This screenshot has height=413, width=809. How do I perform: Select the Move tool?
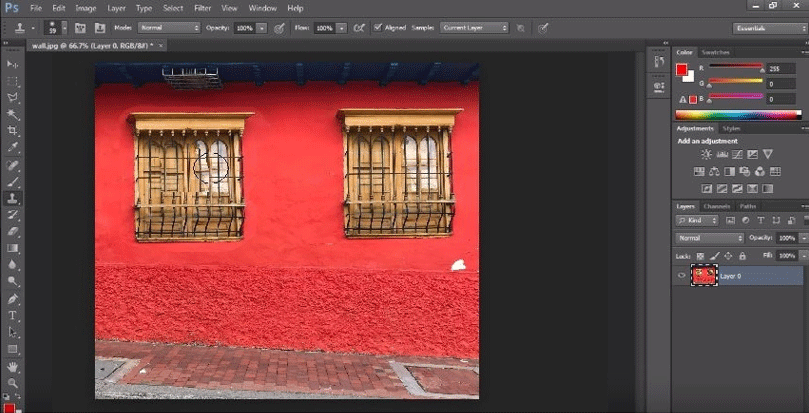point(13,63)
